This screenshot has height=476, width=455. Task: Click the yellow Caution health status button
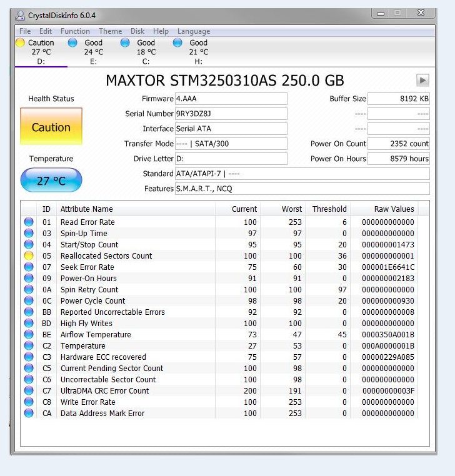click(51, 126)
